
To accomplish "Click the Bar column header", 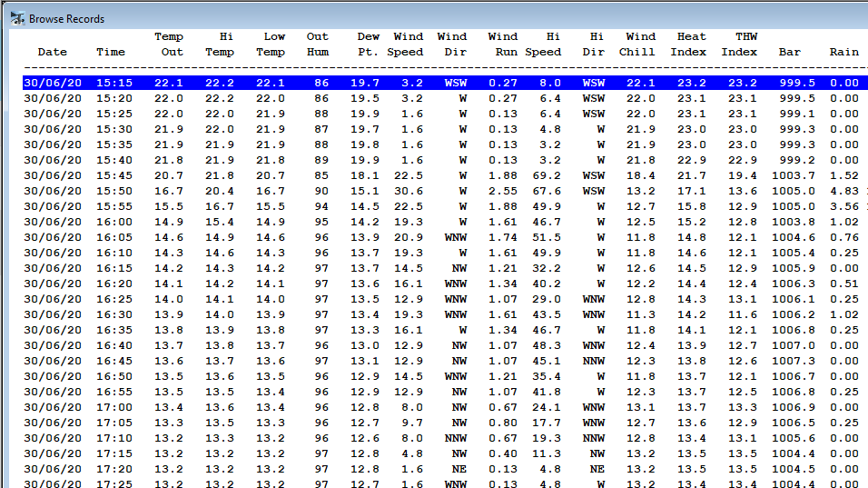I will coord(789,52).
